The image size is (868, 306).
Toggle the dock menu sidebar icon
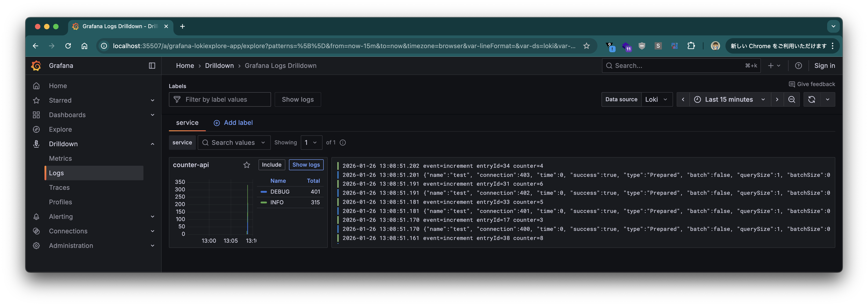152,66
